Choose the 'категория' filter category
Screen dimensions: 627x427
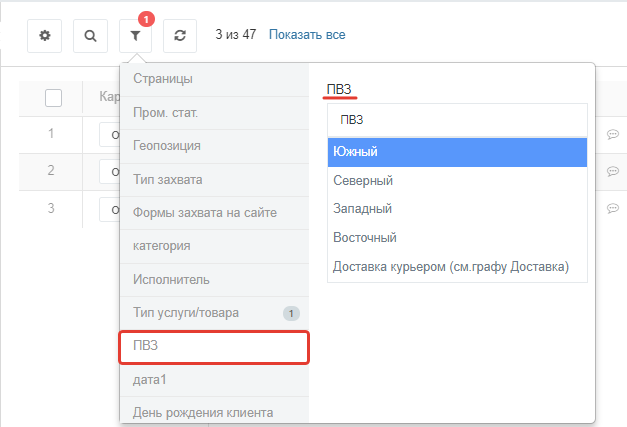click(214, 246)
